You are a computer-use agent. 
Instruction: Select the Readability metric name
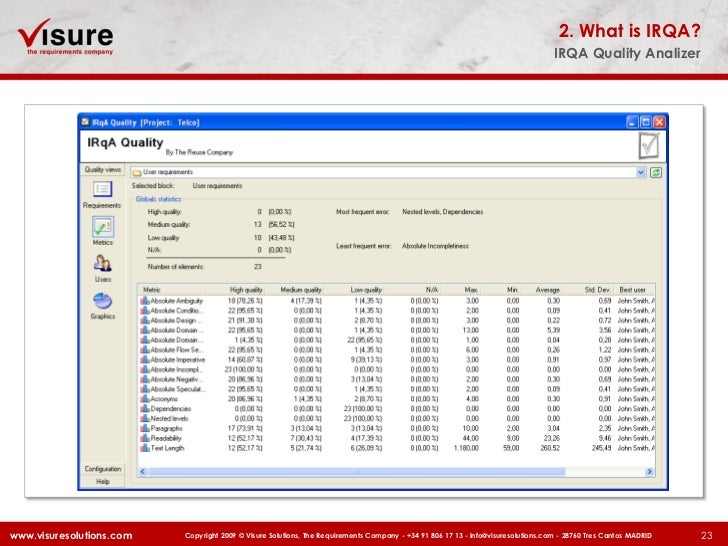(166, 438)
